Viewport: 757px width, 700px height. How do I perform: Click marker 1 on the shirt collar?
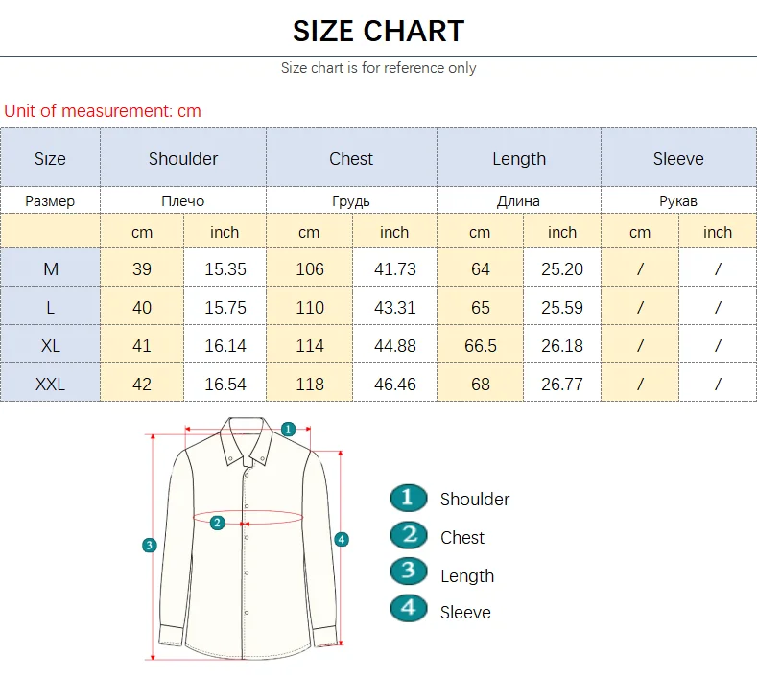[288, 430]
